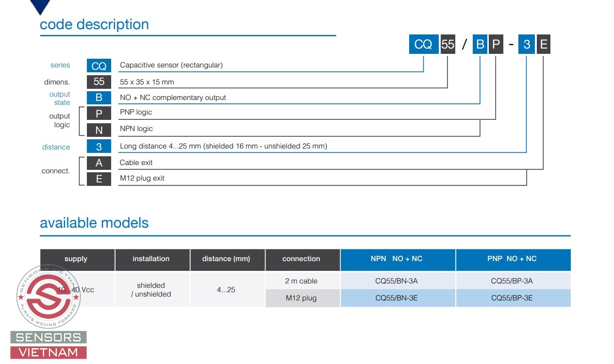Click the '2 m cable' connection cell

click(301, 281)
